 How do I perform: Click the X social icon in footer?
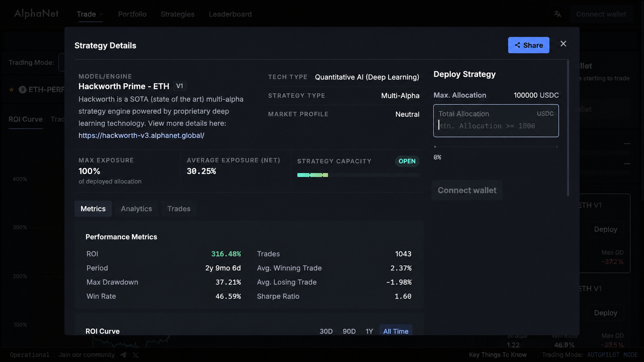[x=136, y=355]
